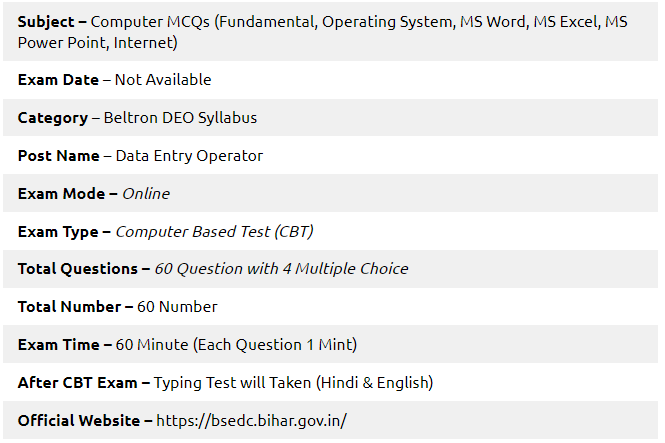This screenshot has height=443, width=665.
Task: Click the Exam Time row text
Action: 187,345
